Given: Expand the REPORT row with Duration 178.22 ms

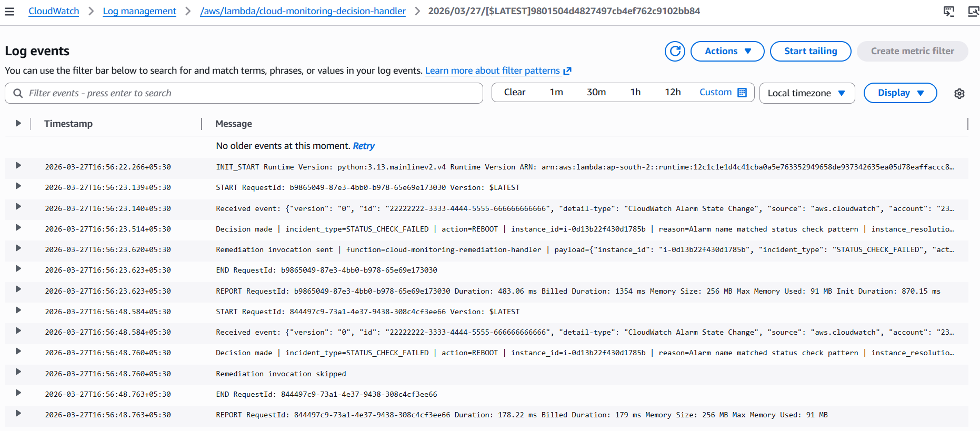Looking at the screenshot, I should tap(18, 414).
